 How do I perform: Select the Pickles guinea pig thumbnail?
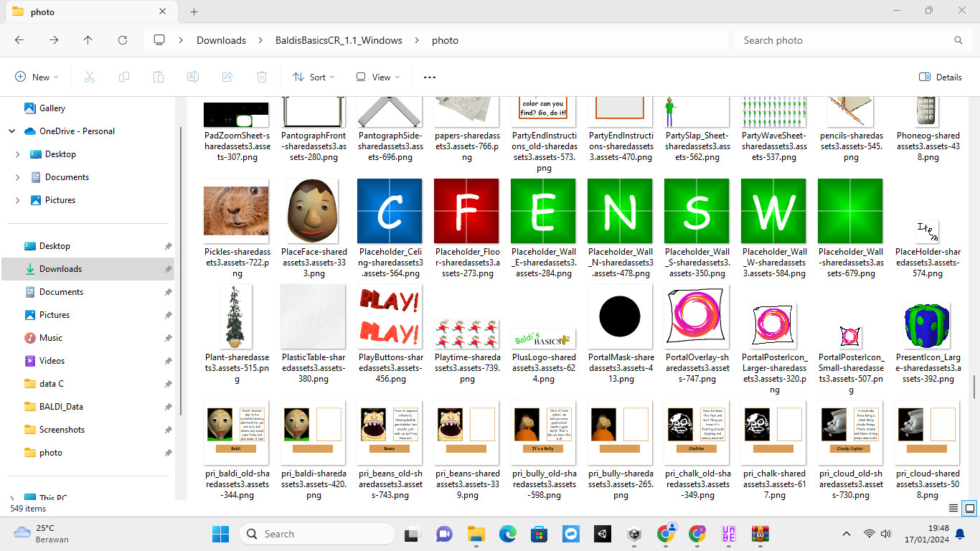coord(237,211)
